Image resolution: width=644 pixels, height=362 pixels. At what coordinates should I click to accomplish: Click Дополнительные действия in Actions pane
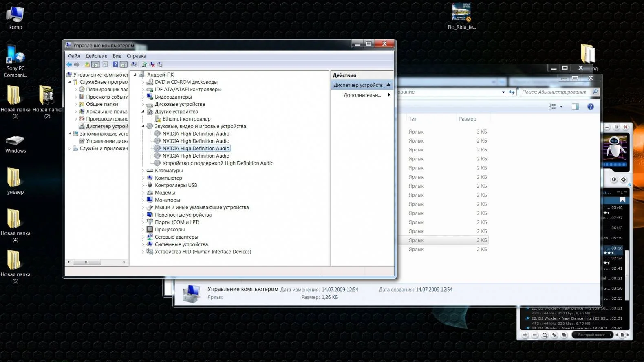pos(362,95)
